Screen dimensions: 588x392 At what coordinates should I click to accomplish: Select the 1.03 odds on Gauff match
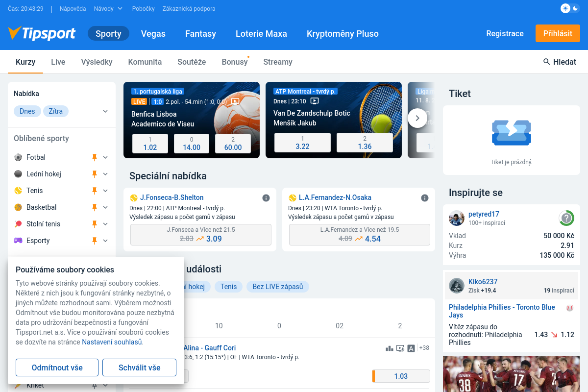401,376
